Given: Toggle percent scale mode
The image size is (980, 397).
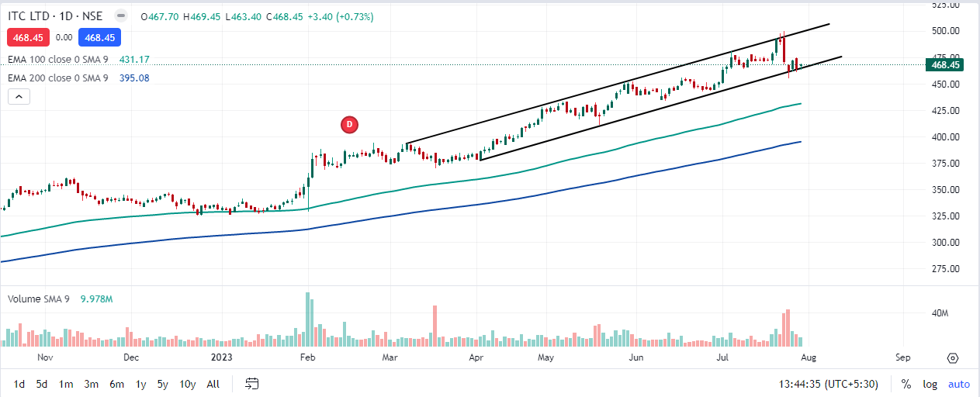Looking at the screenshot, I should [x=906, y=384].
